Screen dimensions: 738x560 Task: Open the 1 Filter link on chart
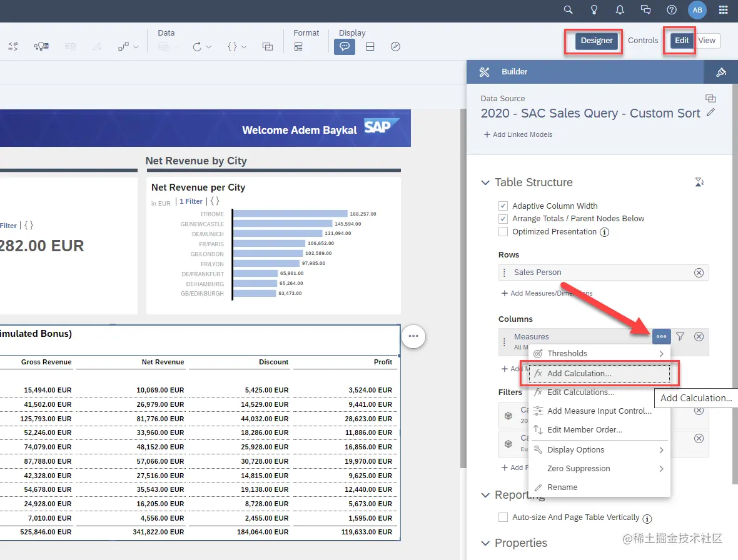pos(191,201)
